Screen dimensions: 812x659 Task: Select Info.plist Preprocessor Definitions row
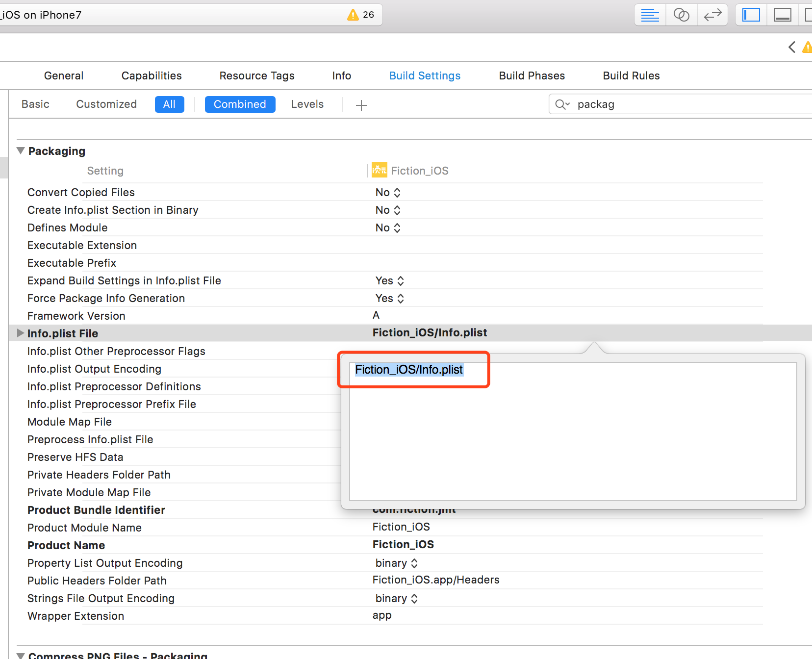pyautogui.click(x=114, y=386)
